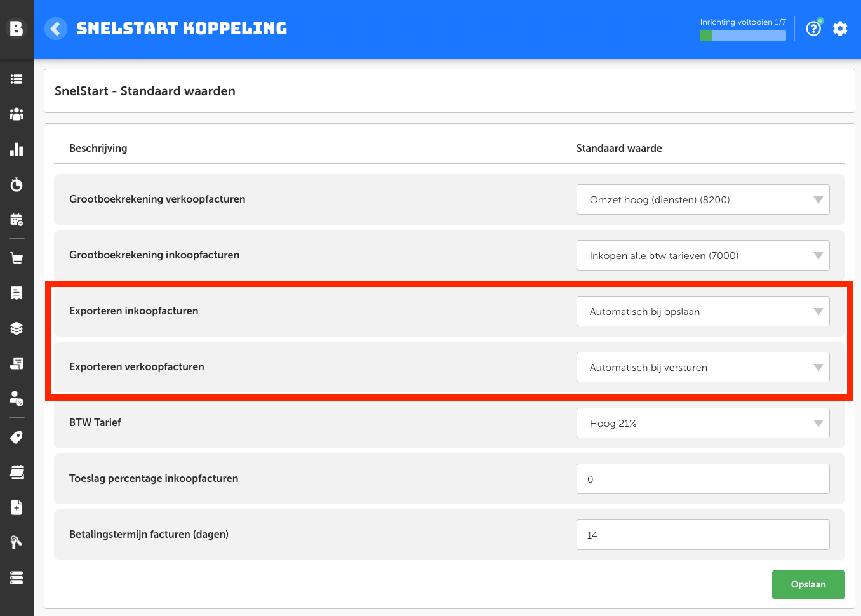The image size is (861, 616).
Task: Click the Betalingstermijn facturen input field
Action: point(703,535)
